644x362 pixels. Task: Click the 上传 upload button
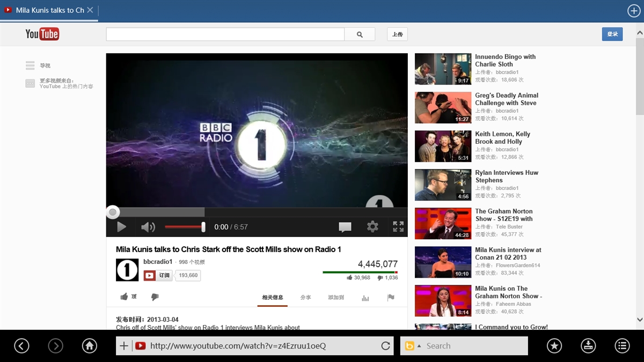click(x=398, y=34)
